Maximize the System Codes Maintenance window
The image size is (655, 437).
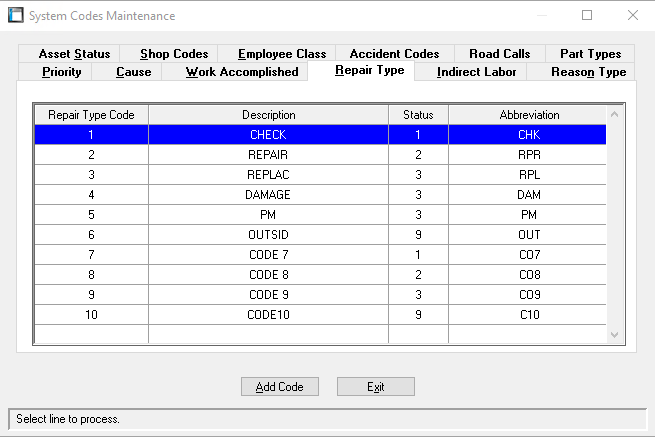coord(587,16)
